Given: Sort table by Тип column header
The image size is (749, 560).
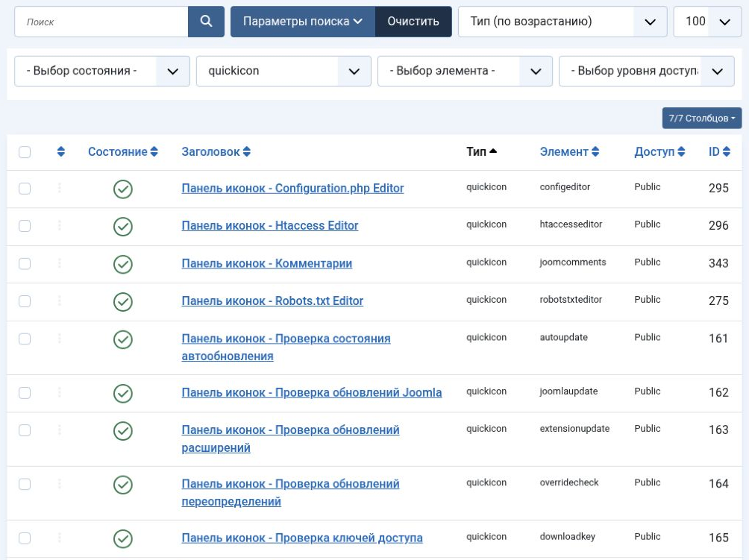Looking at the screenshot, I should coord(481,152).
